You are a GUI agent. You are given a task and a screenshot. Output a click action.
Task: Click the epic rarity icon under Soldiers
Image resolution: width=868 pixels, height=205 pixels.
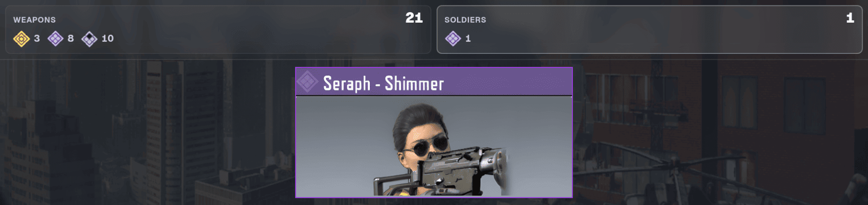(453, 39)
